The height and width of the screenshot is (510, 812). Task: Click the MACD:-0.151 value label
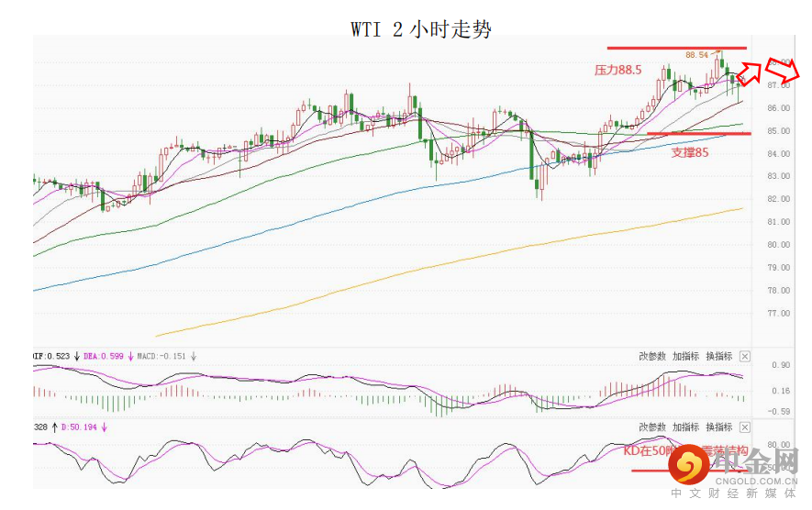coord(161,356)
